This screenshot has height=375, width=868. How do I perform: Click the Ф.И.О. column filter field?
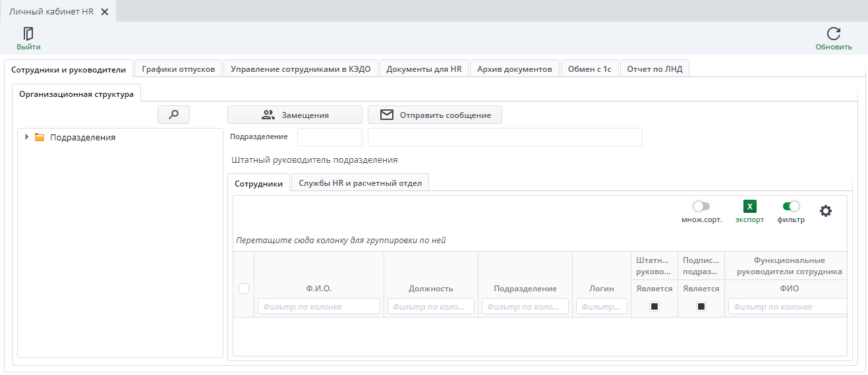click(x=319, y=306)
